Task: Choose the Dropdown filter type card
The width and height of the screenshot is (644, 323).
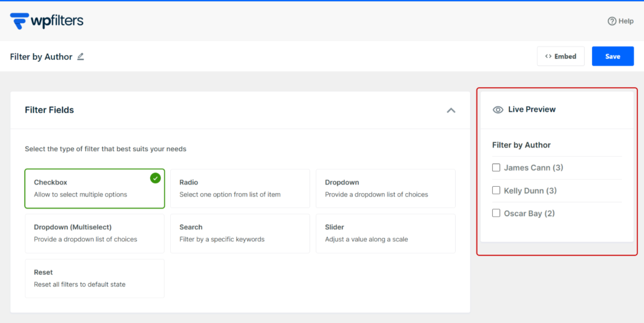Action: click(385, 189)
